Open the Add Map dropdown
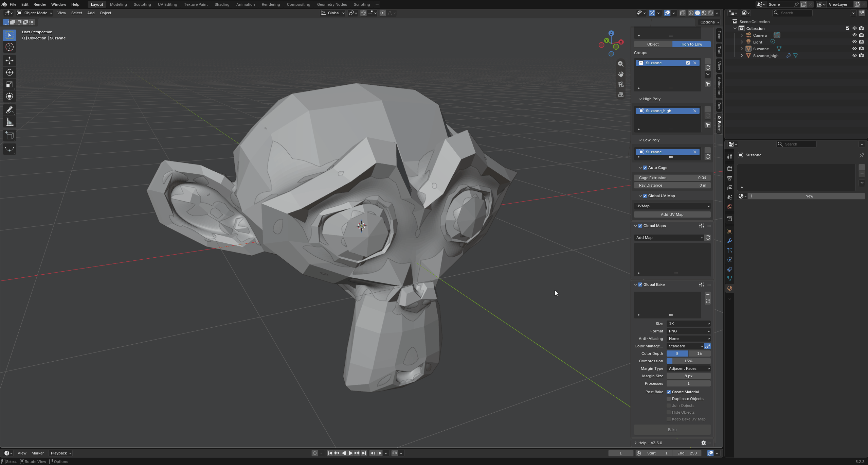The width and height of the screenshot is (868, 465). 669,238
